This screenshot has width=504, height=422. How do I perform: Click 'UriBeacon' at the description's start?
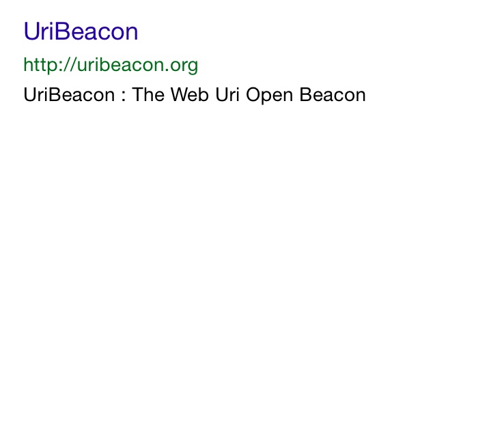coord(69,95)
